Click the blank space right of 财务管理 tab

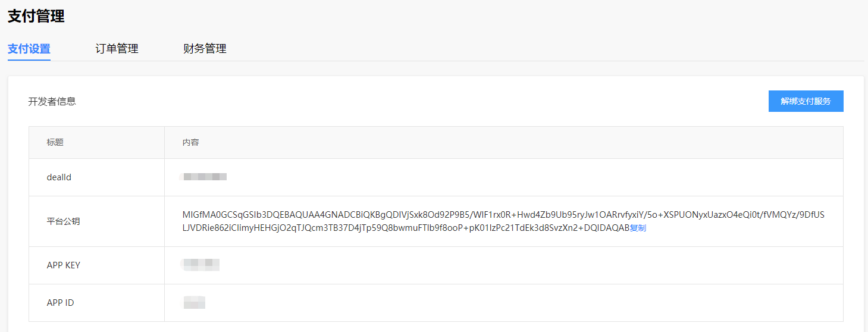(535, 49)
